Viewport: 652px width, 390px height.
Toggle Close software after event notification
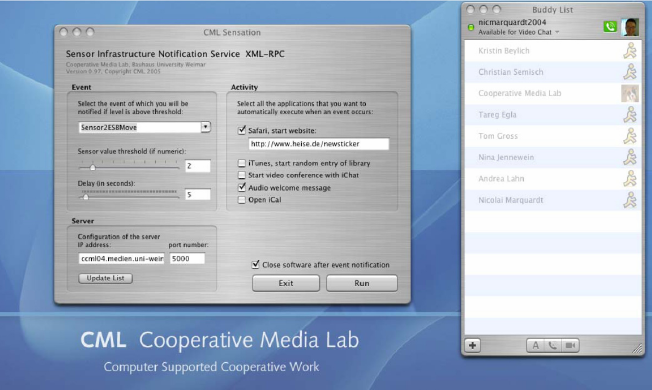pos(255,264)
